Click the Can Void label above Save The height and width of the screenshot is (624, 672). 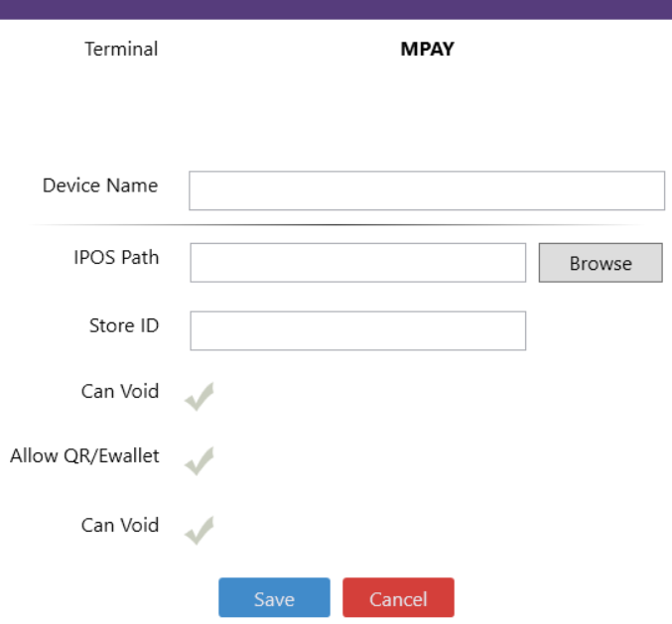pyautogui.click(x=119, y=526)
